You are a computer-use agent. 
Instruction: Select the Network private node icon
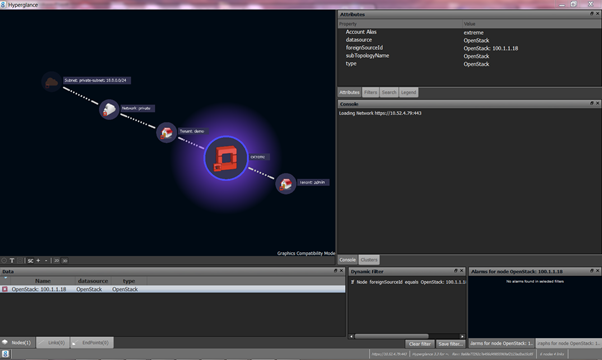point(109,109)
